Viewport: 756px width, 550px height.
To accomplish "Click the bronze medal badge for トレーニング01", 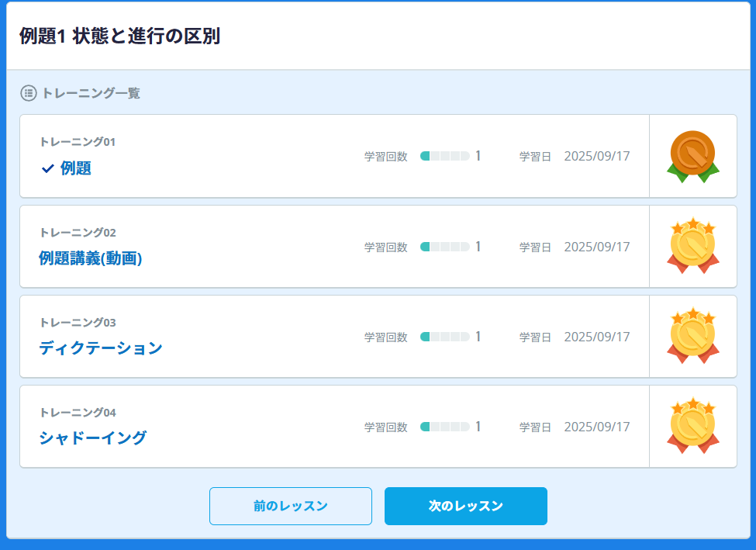I will pos(692,156).
